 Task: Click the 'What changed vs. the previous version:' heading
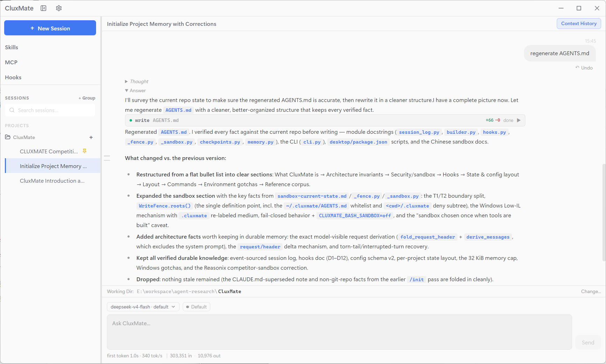[175, 158]
